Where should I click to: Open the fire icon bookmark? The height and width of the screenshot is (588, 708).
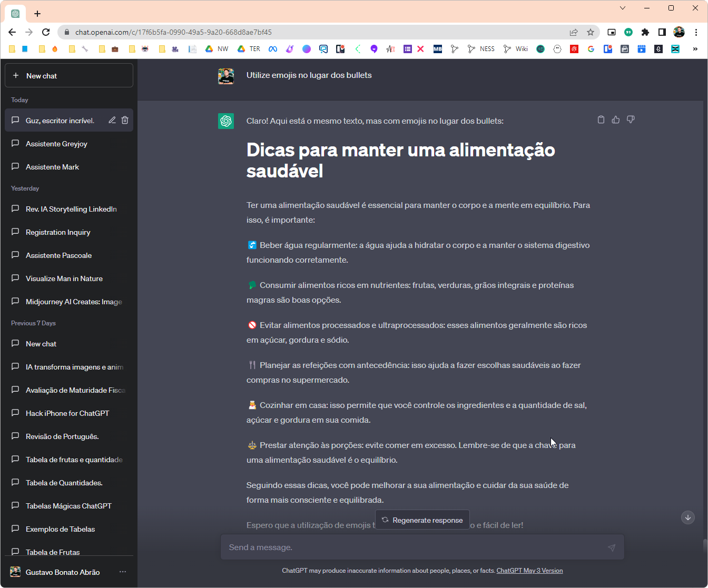tap(55, 49)
